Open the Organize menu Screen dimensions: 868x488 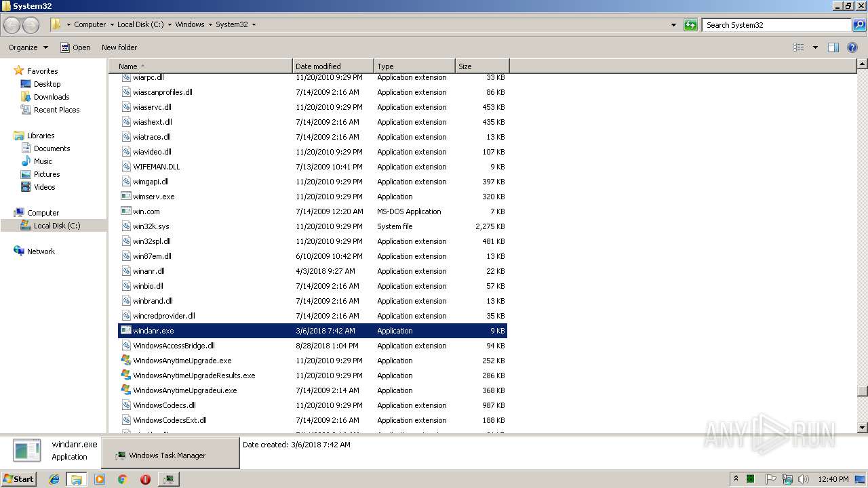click(28, 47)
